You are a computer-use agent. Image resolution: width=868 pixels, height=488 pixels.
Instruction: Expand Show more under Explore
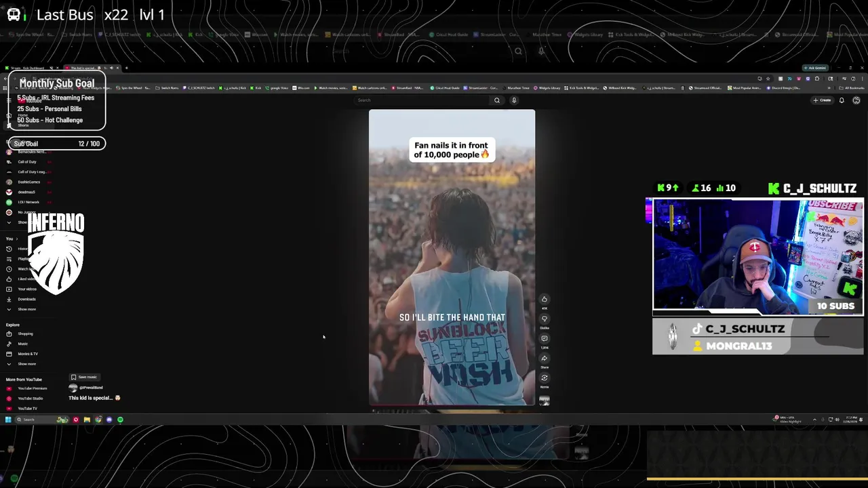pyautogui.click(x=26, y=364)
